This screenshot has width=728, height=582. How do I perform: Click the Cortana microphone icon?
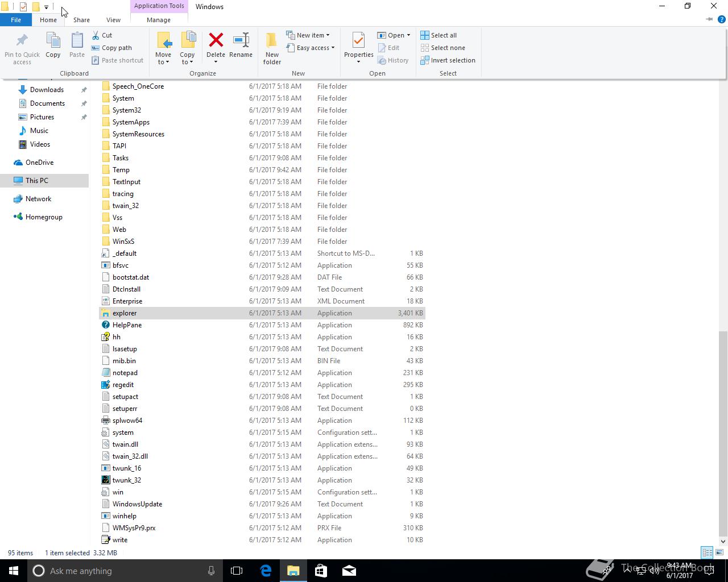tap(211, 571)
